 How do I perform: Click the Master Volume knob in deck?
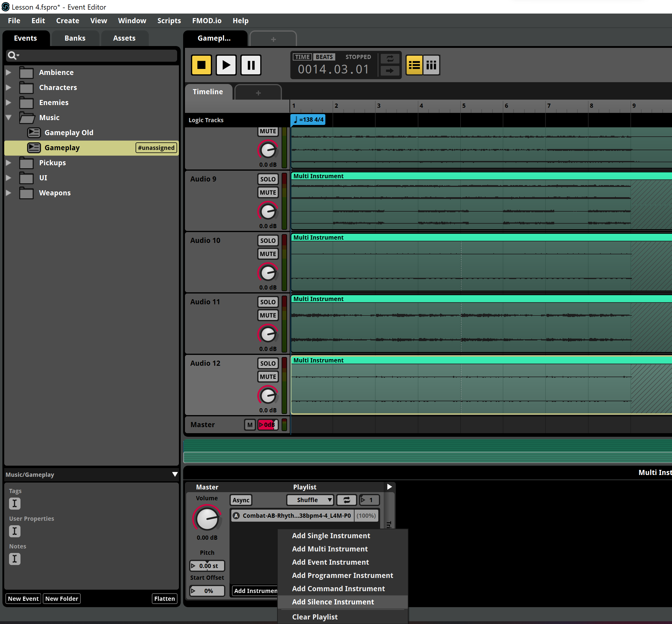tap(207, 519)
